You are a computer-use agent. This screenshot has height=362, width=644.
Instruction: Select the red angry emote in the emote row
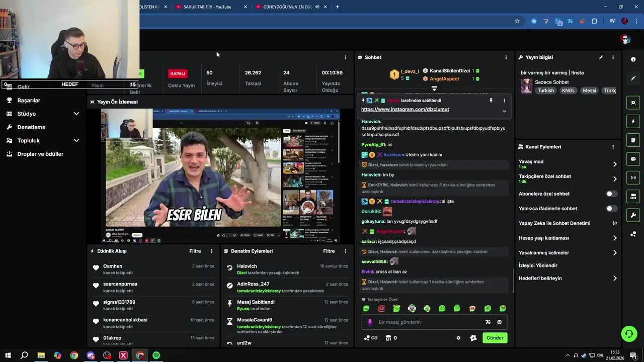click(381, 308)
